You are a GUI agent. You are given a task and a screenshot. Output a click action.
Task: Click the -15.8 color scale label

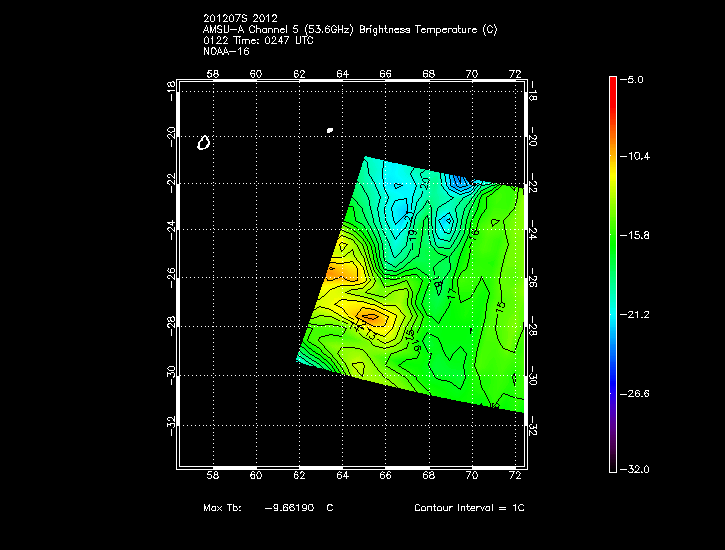tap(636, 236)
